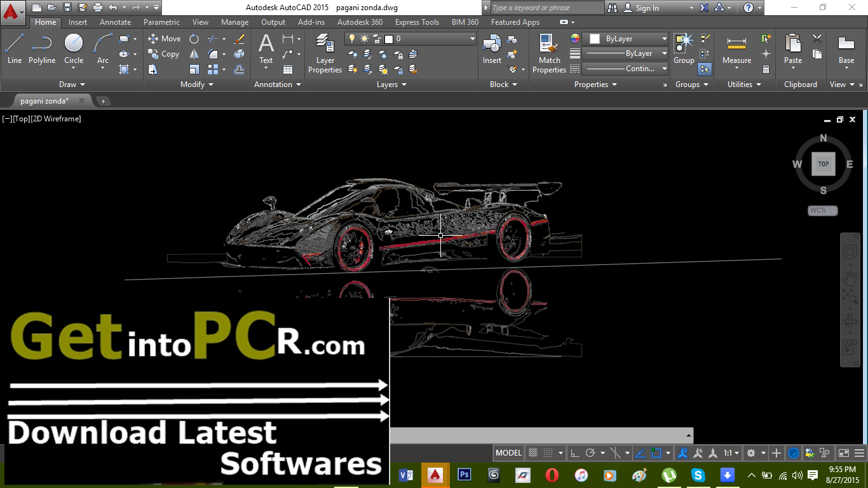Image resolution: width=868 pixels, height=488 pixels.
Task: Open the Quick Calculator icon
Action: (x=766, y=69)
